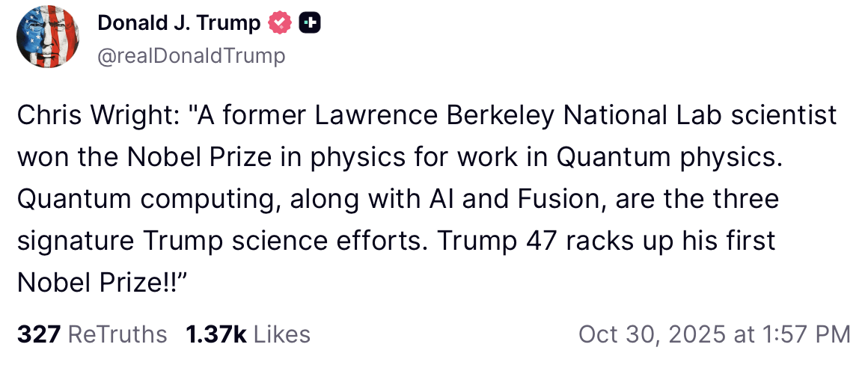Click the ReTruths label
This screenshot has height=365, width=868.
click(x=117, y=334)
